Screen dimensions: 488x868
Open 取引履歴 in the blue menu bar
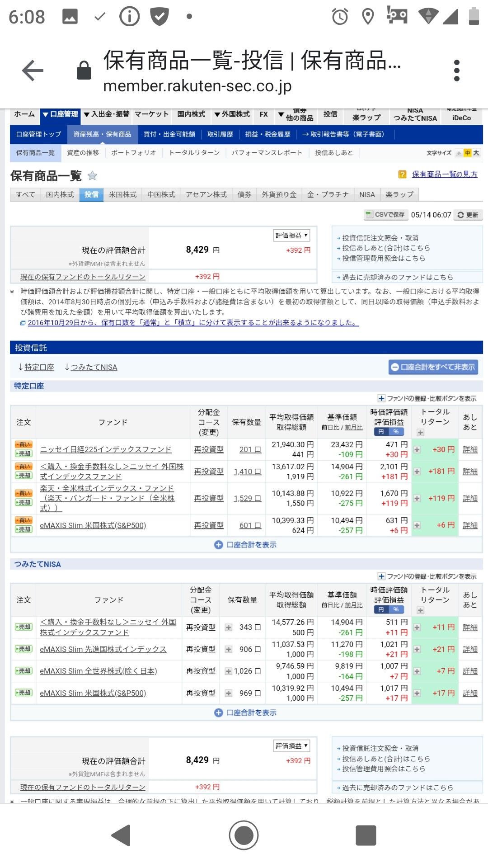click(x=220, y=134)
